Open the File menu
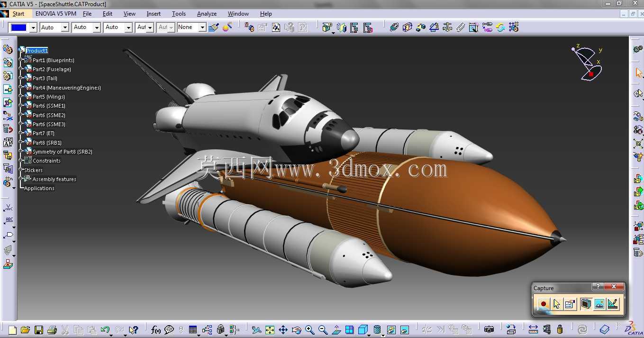 coord(87,14)
